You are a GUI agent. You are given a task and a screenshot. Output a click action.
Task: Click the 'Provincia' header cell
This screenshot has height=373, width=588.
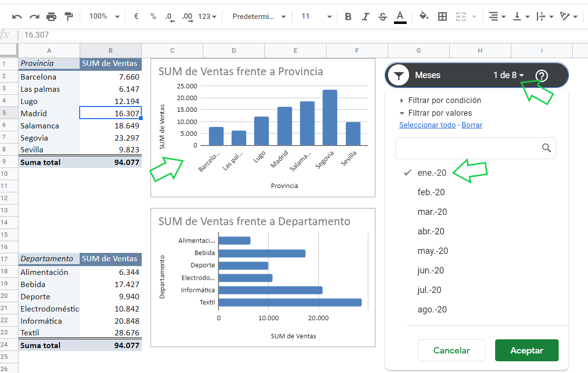click(x=49, y=63)
